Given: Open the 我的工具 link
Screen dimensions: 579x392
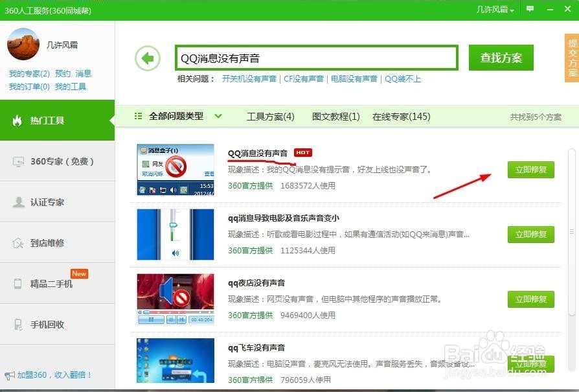Looking at the screenshot, I should click(x=71, y=86).
